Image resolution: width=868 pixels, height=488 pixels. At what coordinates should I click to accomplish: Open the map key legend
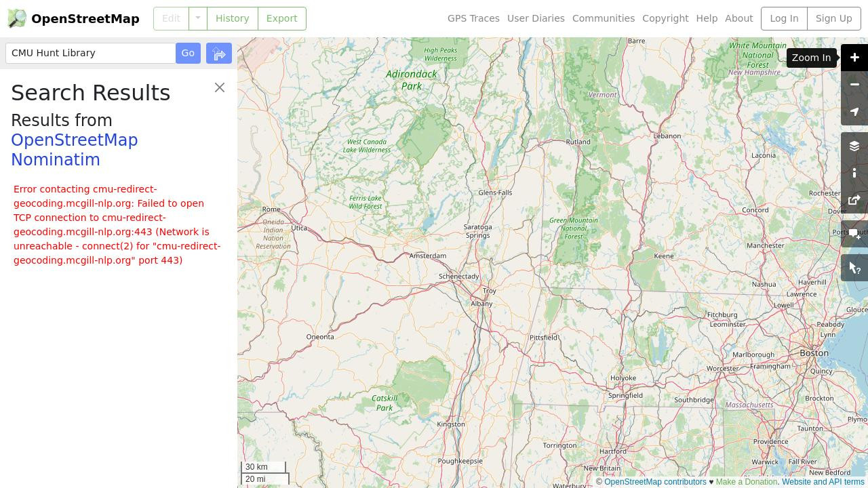coord(854,174)
